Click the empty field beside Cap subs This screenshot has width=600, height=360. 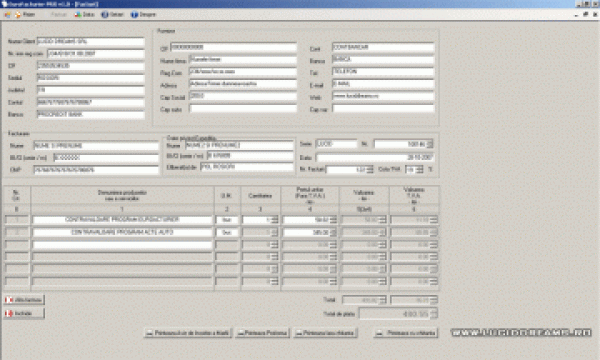(x=243, y=109)
